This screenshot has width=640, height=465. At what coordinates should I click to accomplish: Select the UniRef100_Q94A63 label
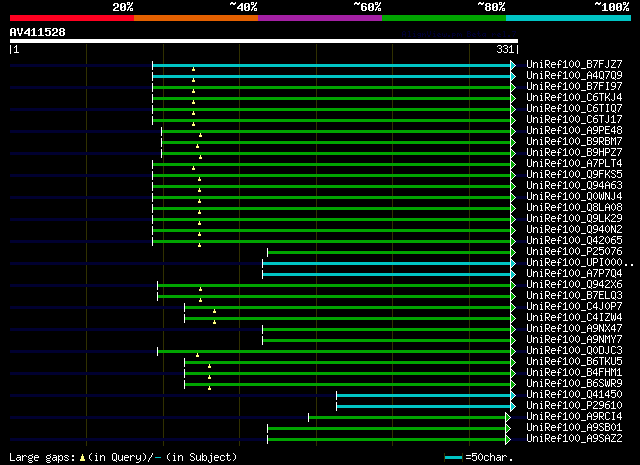[x=574, y=185]
